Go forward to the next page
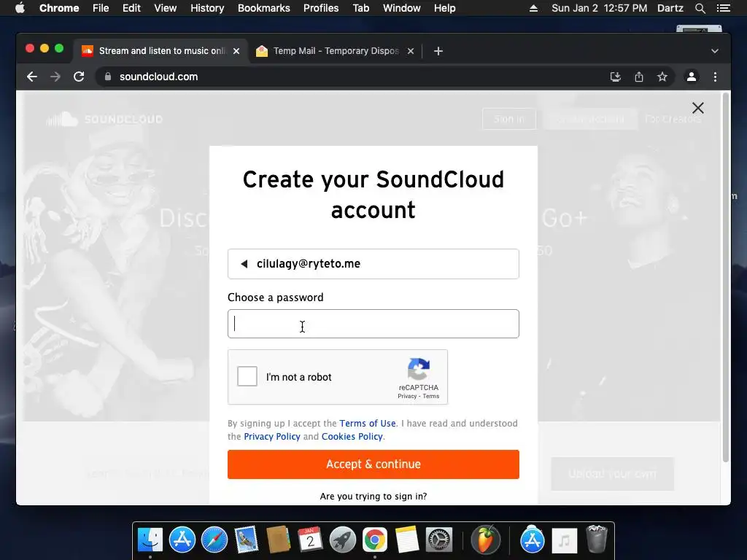This screenshot has height=560, width=747. pyautogui.click(x=55, y=77)
